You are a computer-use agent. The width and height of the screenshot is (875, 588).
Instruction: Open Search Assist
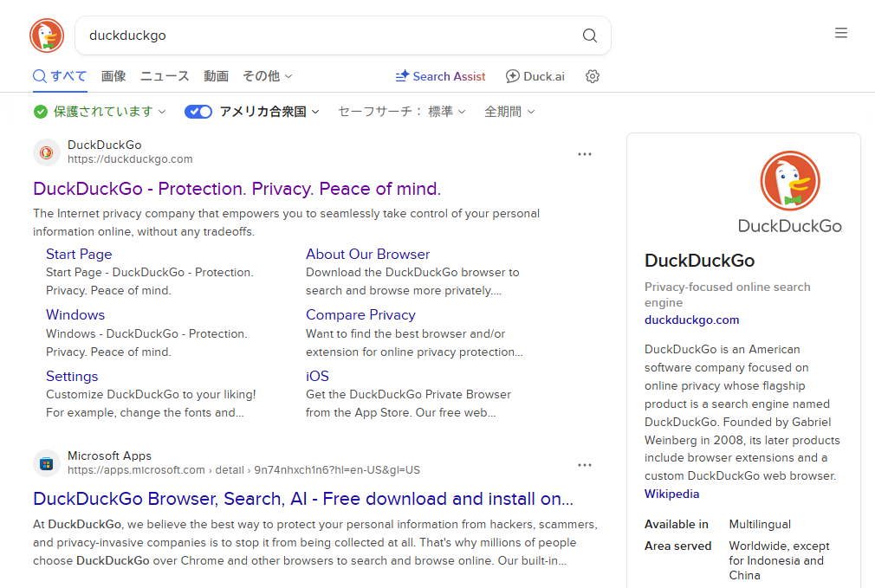440,76
